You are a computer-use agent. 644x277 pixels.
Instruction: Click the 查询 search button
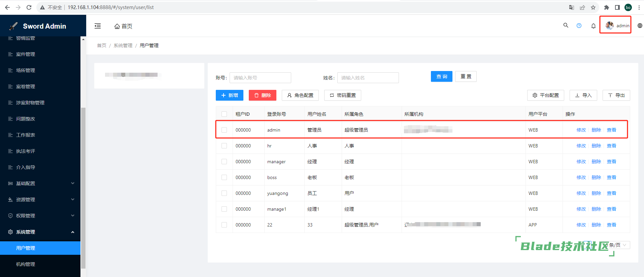442,76
